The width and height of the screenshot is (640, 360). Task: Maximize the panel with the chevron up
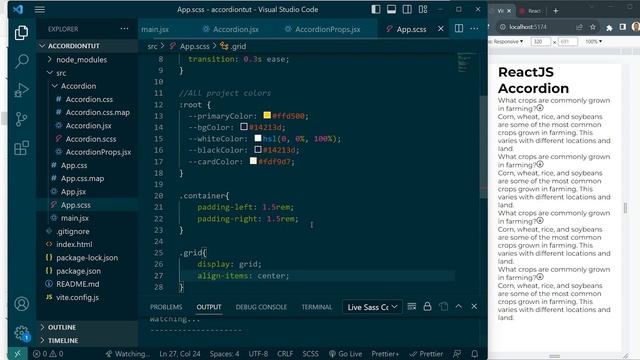pos(458,306)
